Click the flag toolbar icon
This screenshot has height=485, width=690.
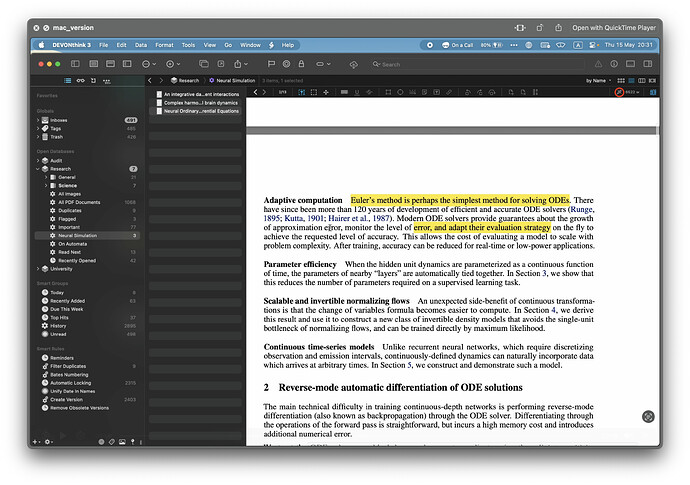pos(271,64)
